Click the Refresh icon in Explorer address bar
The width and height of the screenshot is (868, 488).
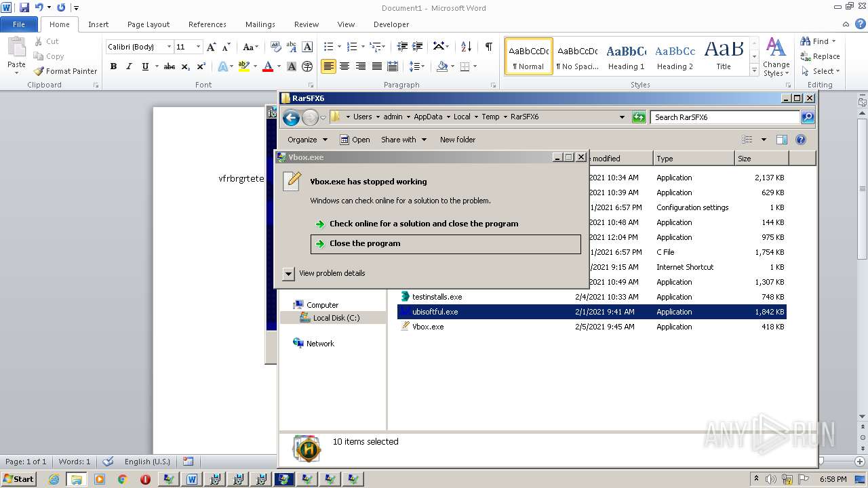coord(639,117)
